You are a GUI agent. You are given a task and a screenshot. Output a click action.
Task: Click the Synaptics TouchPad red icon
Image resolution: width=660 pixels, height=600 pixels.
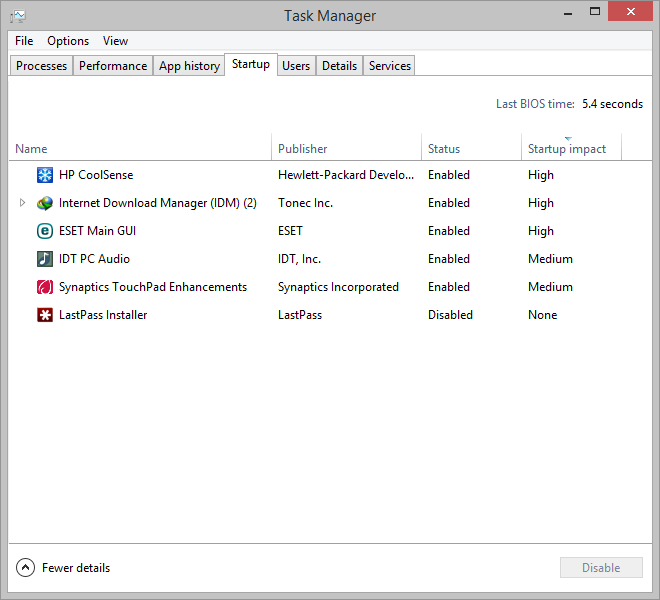click(x=45, y=287)
